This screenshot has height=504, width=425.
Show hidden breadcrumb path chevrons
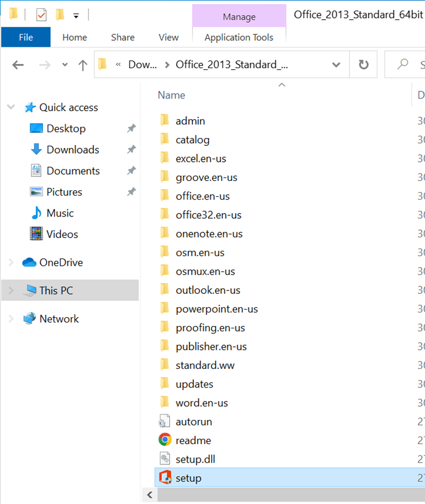[118, 64]
